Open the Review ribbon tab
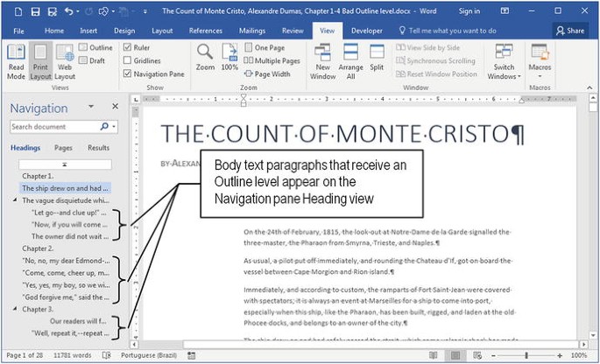 [x=293, y=31]
